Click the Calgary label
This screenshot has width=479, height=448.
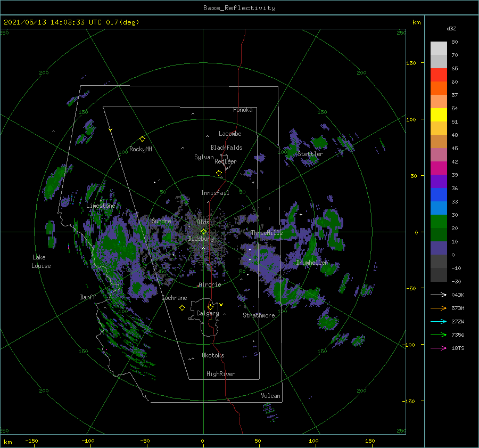click(x=208, y=313)
